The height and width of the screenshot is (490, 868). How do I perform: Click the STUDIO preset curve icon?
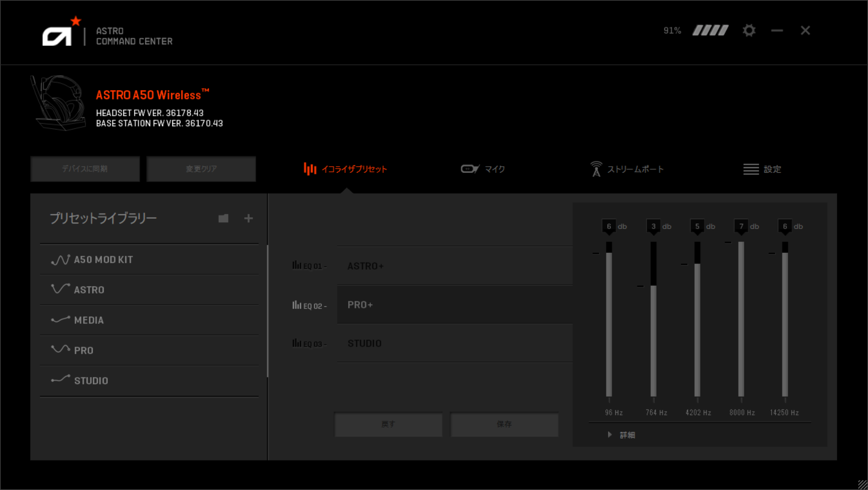point(60,380)
